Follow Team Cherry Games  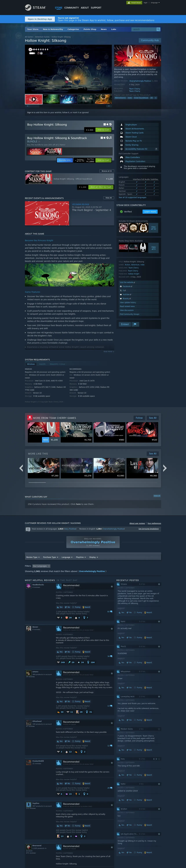pos(139,418)
